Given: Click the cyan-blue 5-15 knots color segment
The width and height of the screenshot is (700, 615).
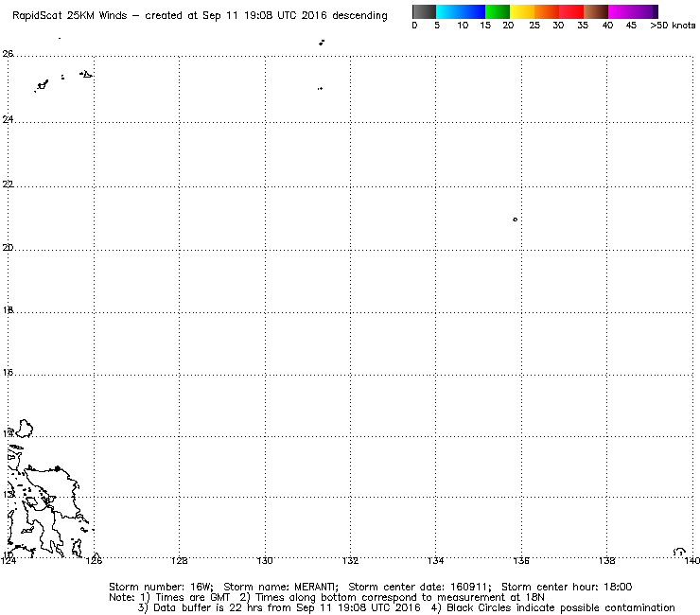Looking at the screenshot, I should [x=461, y=11].
